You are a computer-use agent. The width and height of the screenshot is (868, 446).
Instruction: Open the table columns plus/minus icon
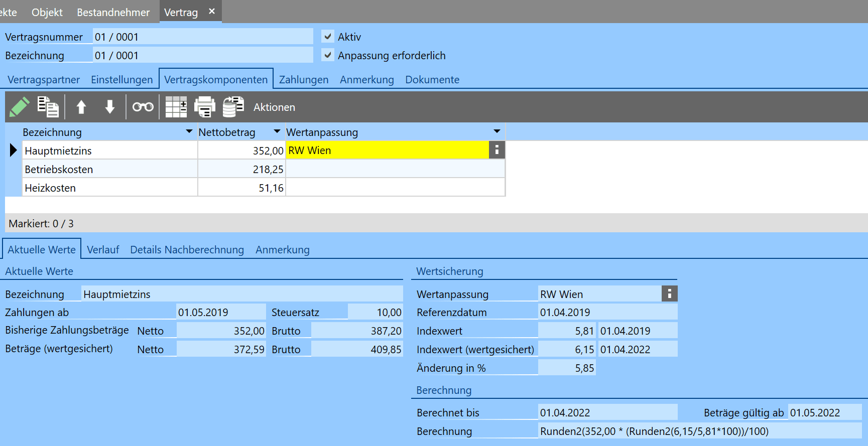click(x=176, y=107)
